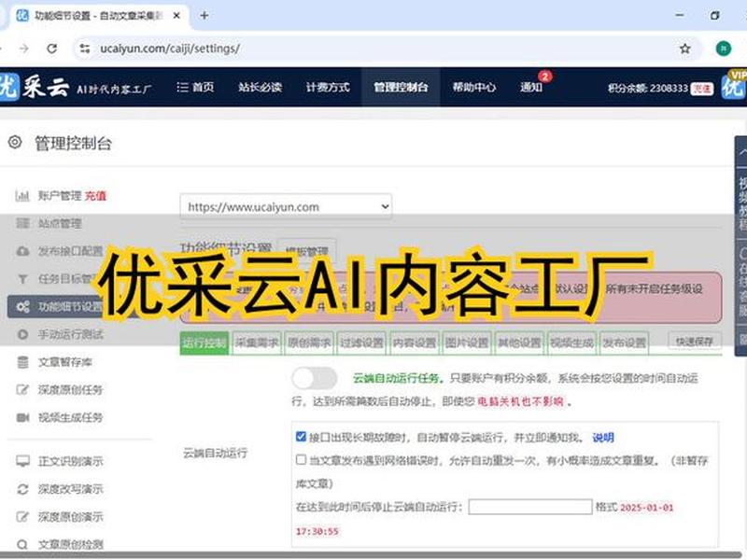Click the search icon beside 文章原创检测
This screenshot has width=747, height=560.
pos(21,544)
